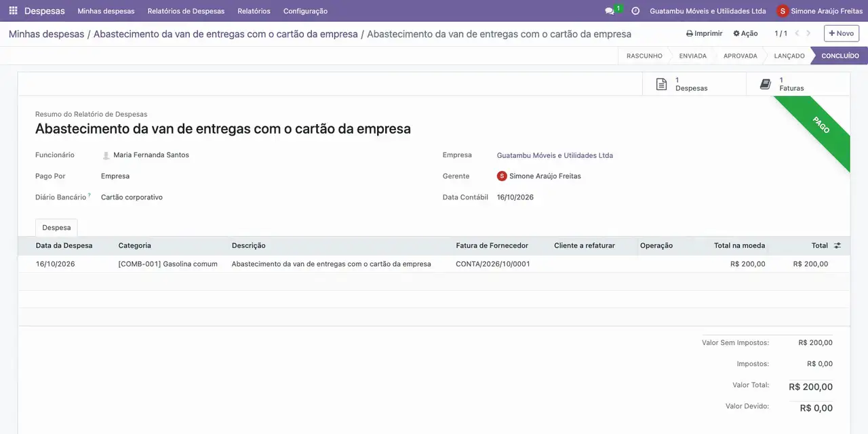Click Pago Por value Empresa
The image size is (868, 434).
click(x=115, y=176)
